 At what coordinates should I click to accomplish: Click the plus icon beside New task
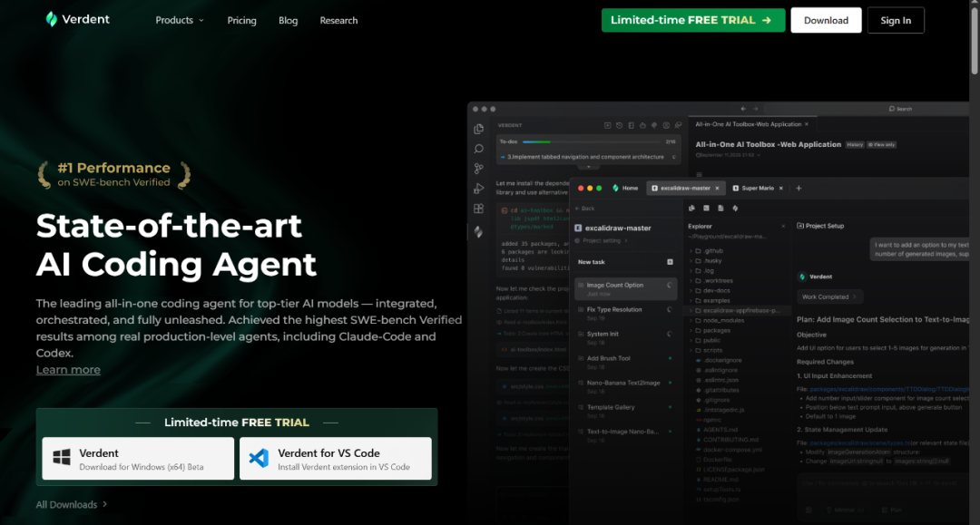[670, 262]
